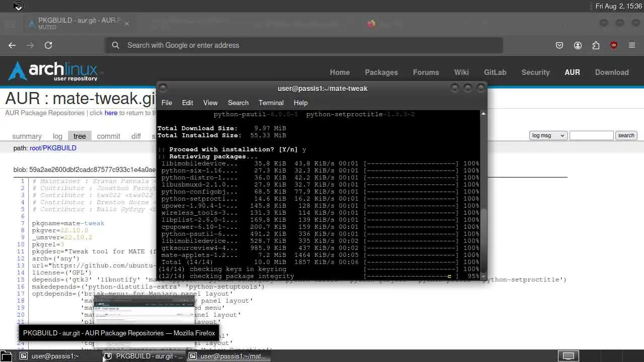The image size is (644, 362).
Task: Click the license=('GPL') code line
Action: pyautogui.click(x=62, y=273)
